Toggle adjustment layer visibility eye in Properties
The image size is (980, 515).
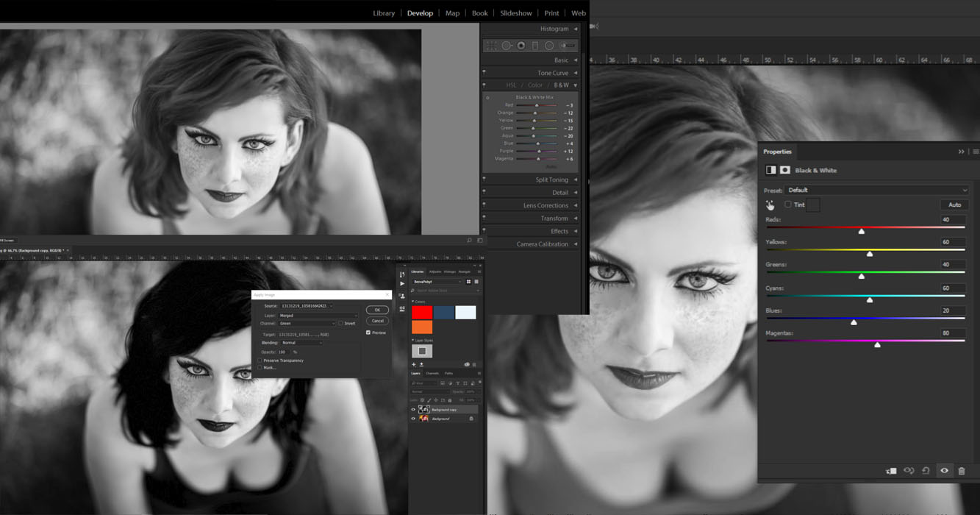(x=944, y=471)
